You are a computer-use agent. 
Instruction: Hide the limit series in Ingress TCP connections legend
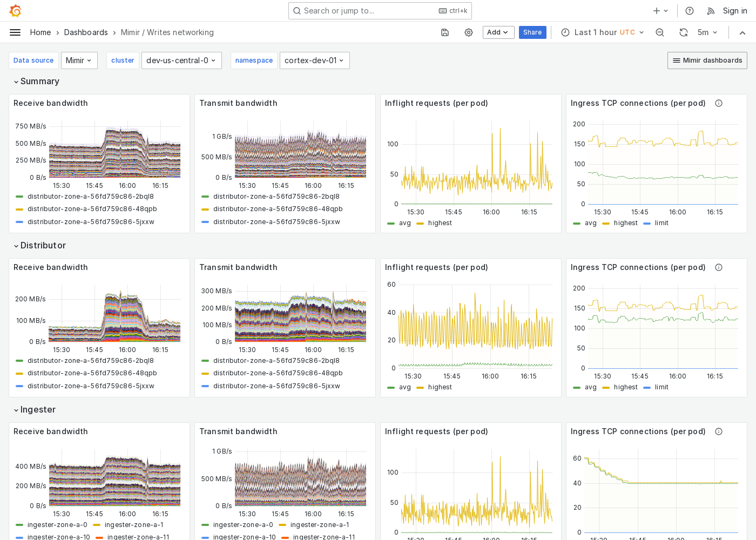coord(661,223)
